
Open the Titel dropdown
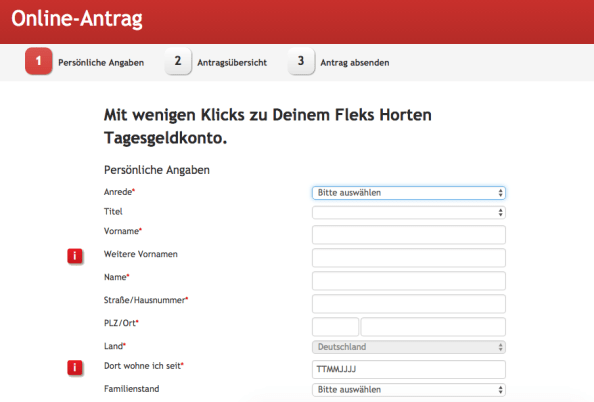click(x=409, y=213)
